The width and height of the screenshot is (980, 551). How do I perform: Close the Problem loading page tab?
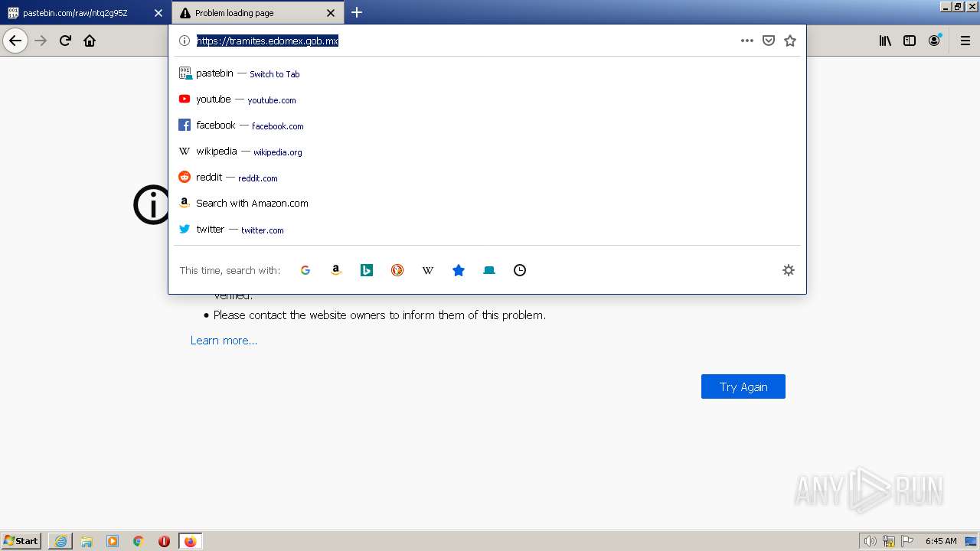point(331,13)
